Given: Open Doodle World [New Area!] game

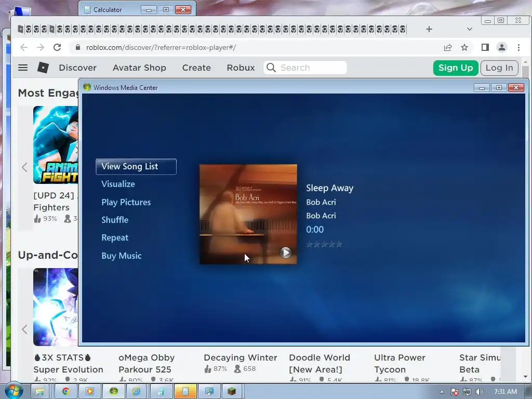Looking at the screenshot, I should pyautogui.click(x=319, y=363).
